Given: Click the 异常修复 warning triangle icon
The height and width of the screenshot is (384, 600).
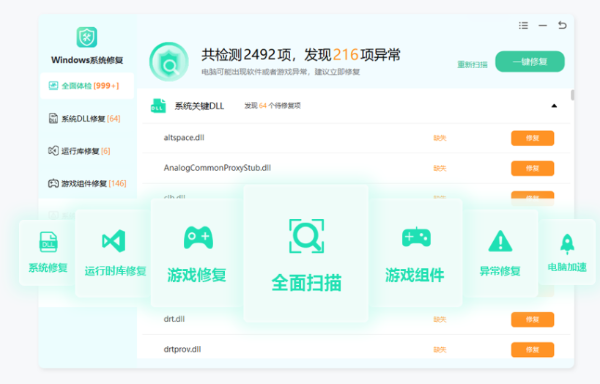Looking at the screenshot, I should [x=500, y=241].
